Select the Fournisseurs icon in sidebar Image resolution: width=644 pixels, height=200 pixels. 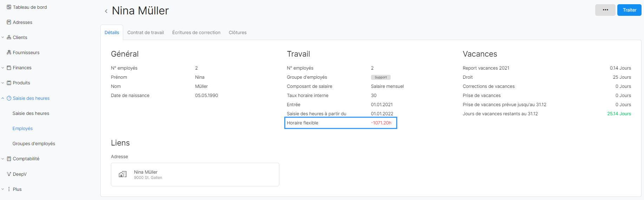(9, 52)
